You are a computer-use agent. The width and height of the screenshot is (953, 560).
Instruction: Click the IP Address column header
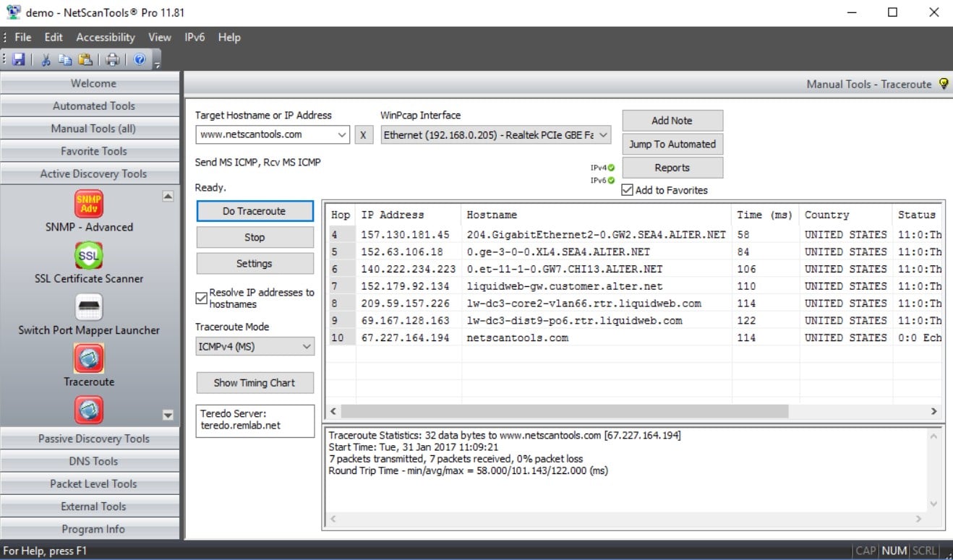click(408, 215)
